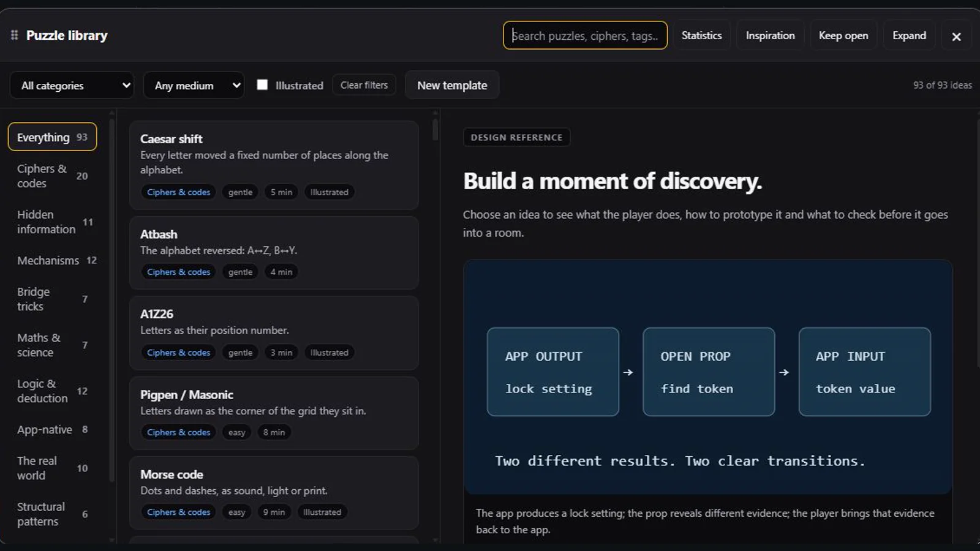Open the A1Z26 idea card
The image size is (980, 551).
click(274, 332)
